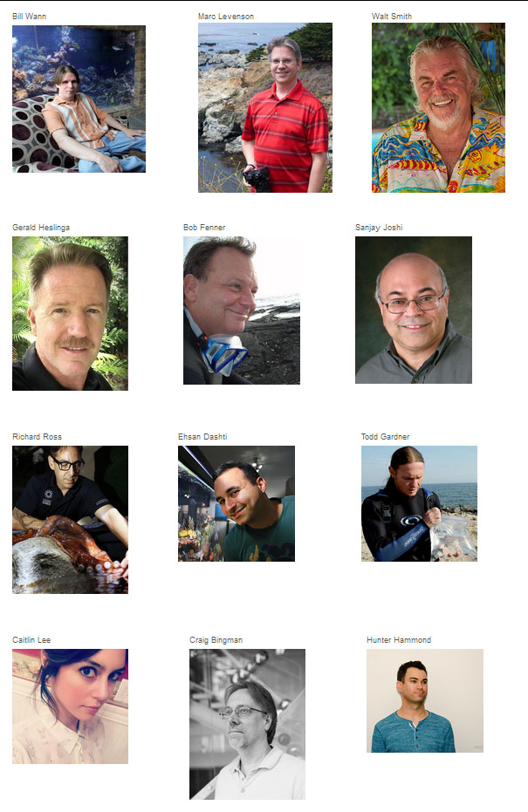Open the Bob Fenner name link
Screen dimensions: 528x812
click(x=204, y=228)
